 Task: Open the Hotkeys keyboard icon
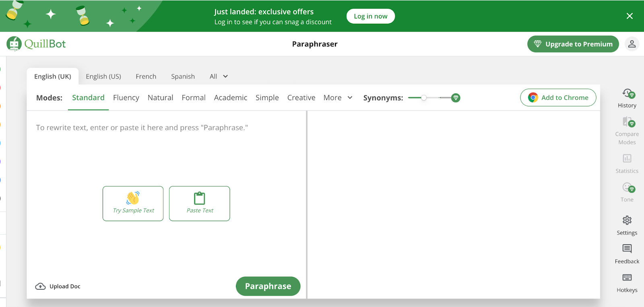point(627,277)
